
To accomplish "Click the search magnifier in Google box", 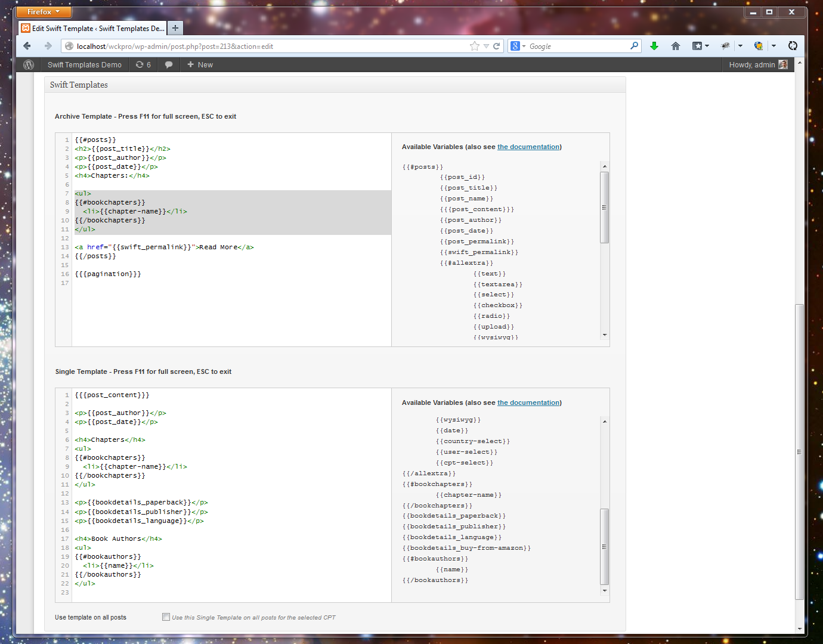I will [634, 46].
